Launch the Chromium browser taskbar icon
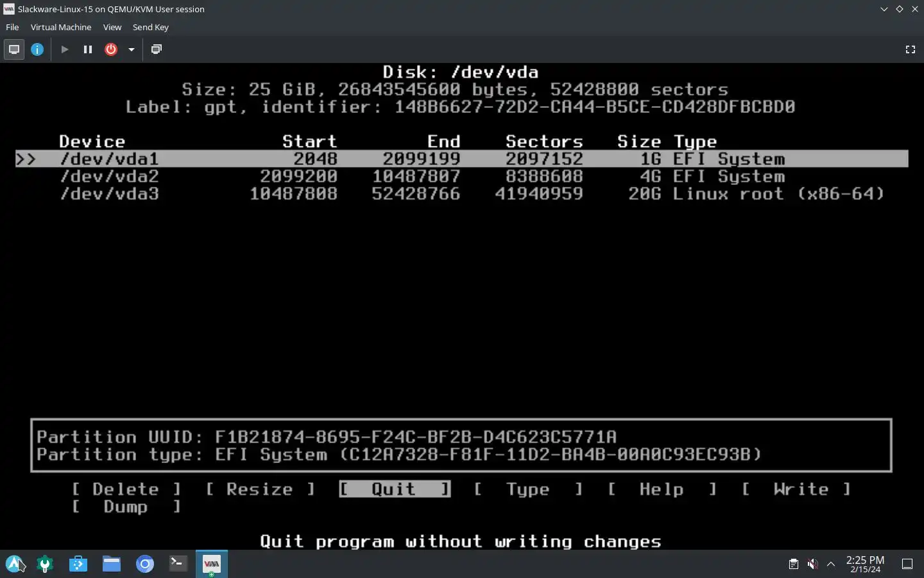The height and width of the screenshot is (578, 924). click(x=145, y=564)
